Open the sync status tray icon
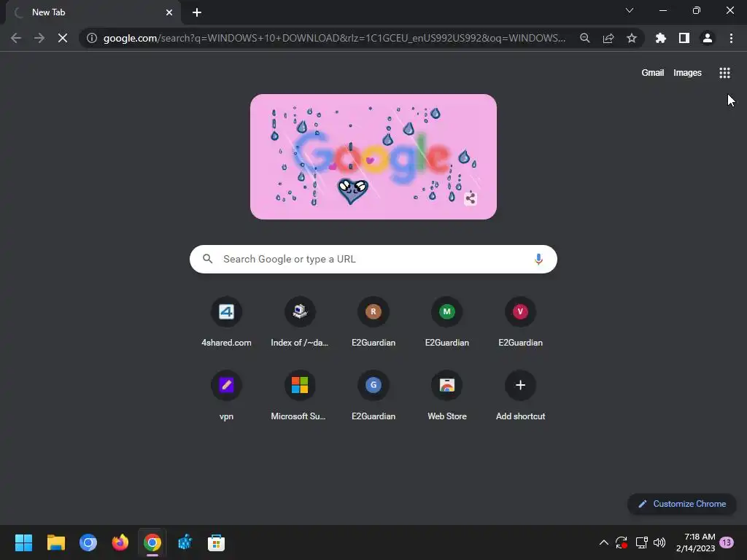The image size is (747, 560). tap(622, 542)
